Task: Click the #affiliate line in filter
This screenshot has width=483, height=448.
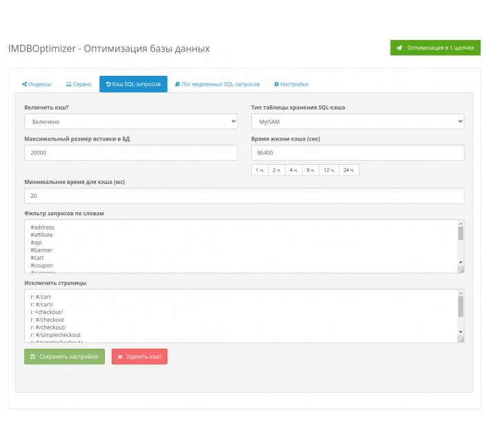Action: 41,235
